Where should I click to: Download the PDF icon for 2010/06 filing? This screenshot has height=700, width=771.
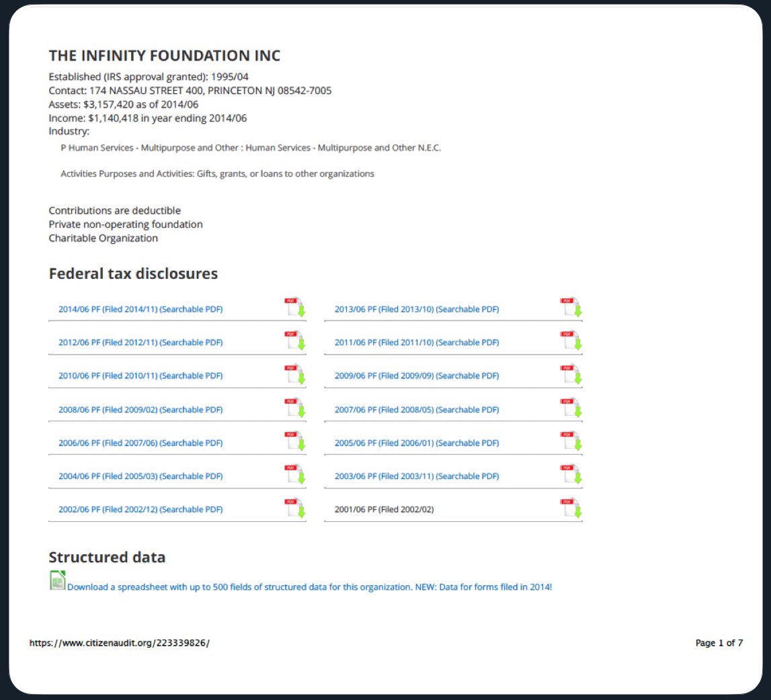(295, 374)
